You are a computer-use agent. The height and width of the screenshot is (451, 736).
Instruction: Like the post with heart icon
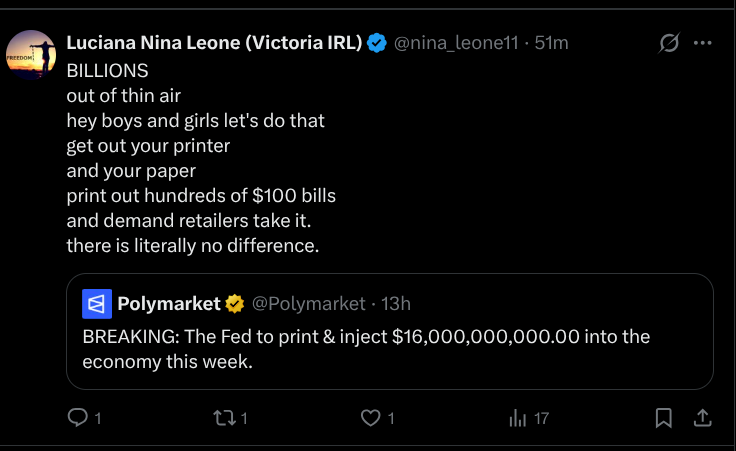(x=371, y=418)
